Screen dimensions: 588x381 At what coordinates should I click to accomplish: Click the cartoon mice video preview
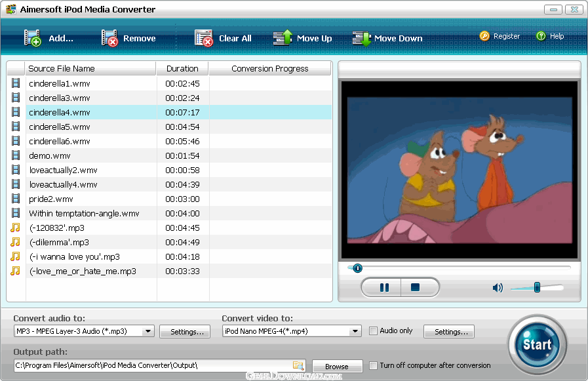click(x=460, y=170)
